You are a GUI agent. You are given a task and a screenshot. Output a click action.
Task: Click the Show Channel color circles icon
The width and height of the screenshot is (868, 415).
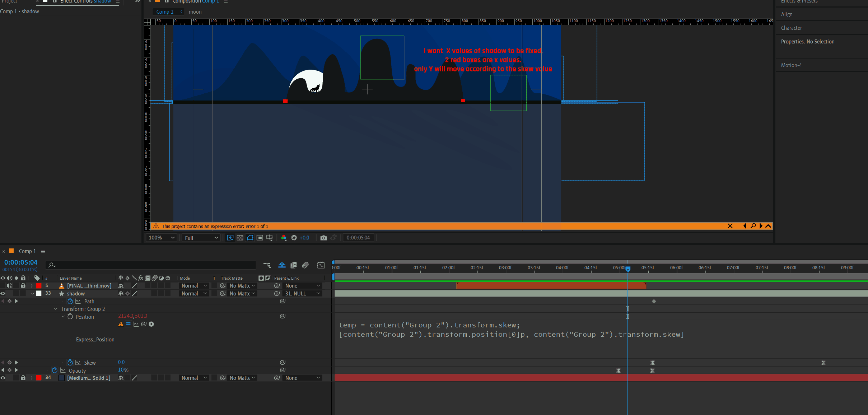[x=284, y=238]
